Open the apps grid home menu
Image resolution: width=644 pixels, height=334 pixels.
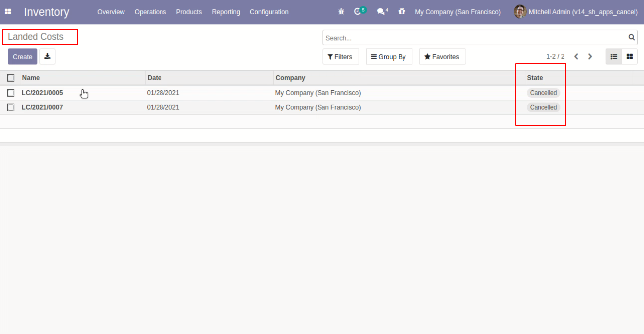click(x=8, y=11)
